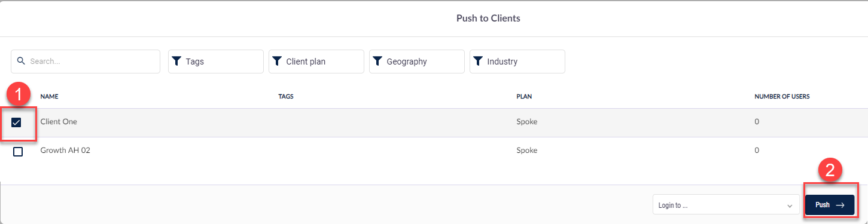
Task: Uncheck the Client One checkbox
Action: pos(17,122)
